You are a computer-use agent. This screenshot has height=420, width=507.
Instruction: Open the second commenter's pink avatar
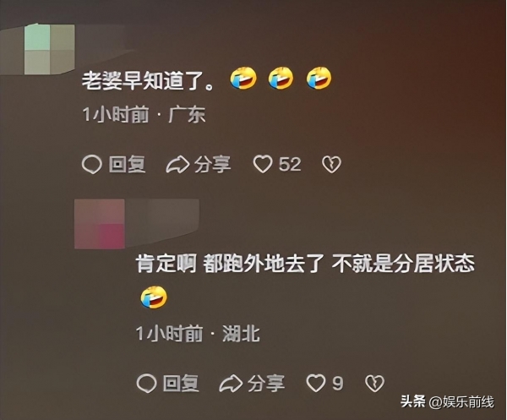tap(100, 224)
